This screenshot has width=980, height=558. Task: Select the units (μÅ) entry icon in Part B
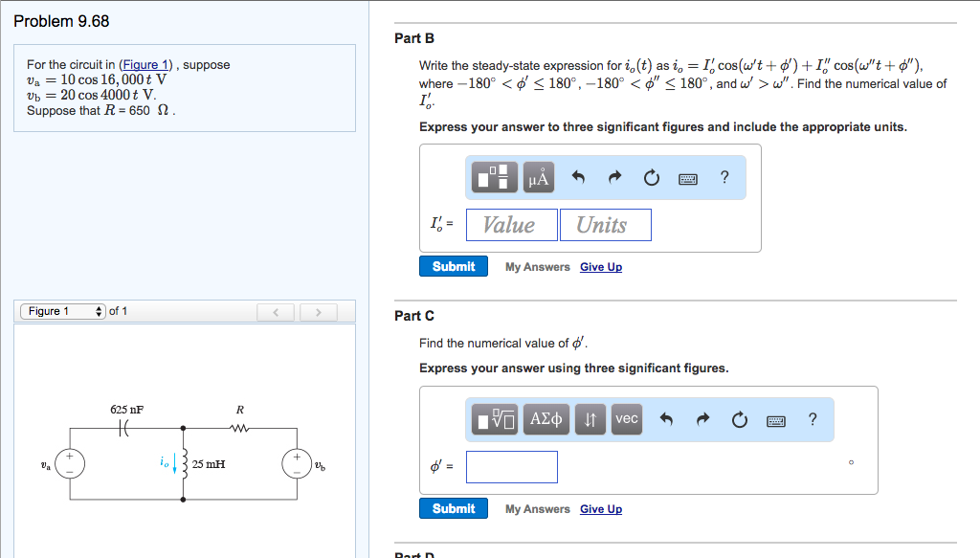pyautogui.click(x=538, y=176)
